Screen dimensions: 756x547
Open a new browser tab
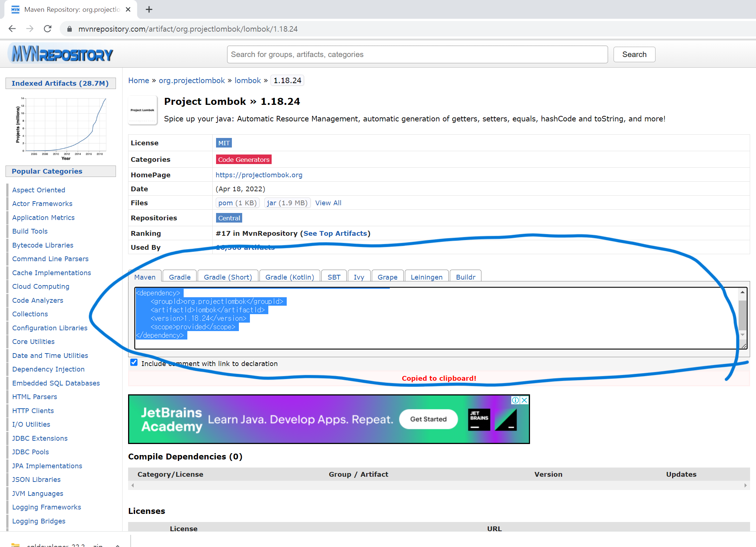(x=149, y=10)
